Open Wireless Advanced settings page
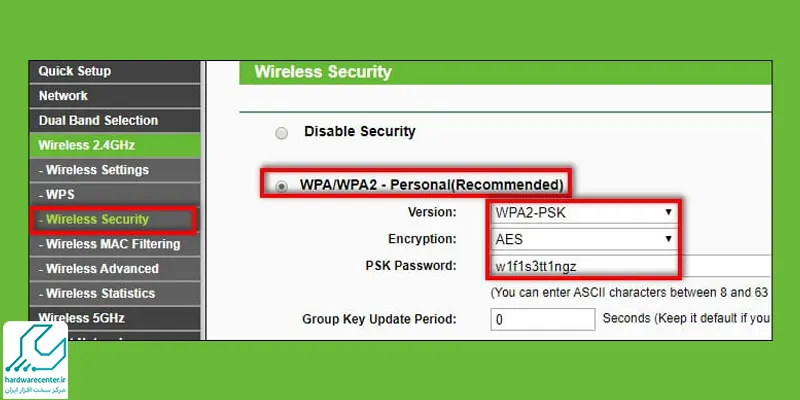Screen dimensions: 800x400 tap(102, 269)
